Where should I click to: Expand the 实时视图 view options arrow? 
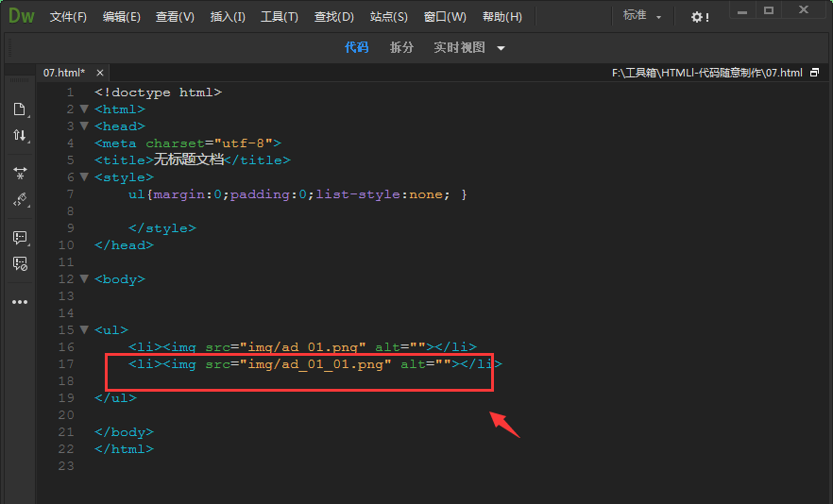(x=501, y=48)
